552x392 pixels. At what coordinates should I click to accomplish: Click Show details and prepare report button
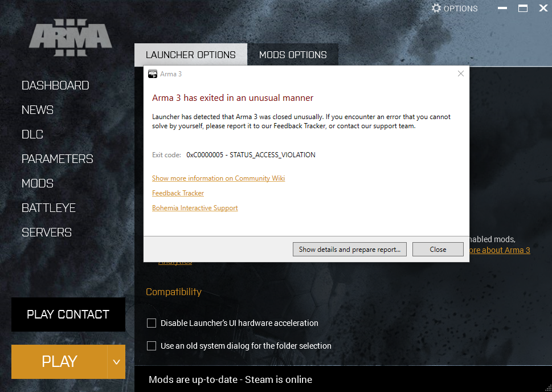(350, 250)
